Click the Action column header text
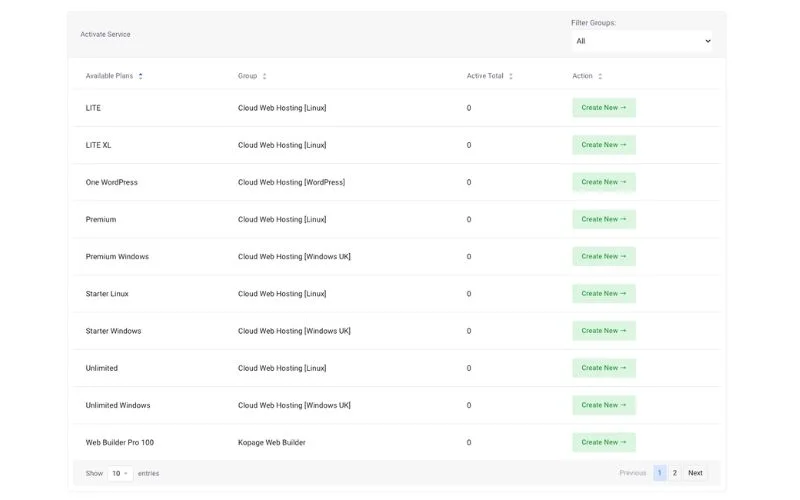Screen dimensions: 800x500 pyautogui.click(x=582, y=76)
